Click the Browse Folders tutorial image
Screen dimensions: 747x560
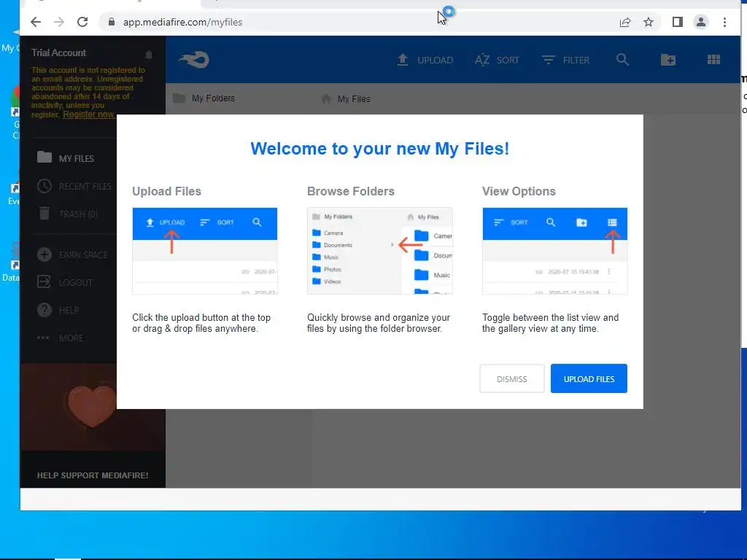(x=379, y=251)
